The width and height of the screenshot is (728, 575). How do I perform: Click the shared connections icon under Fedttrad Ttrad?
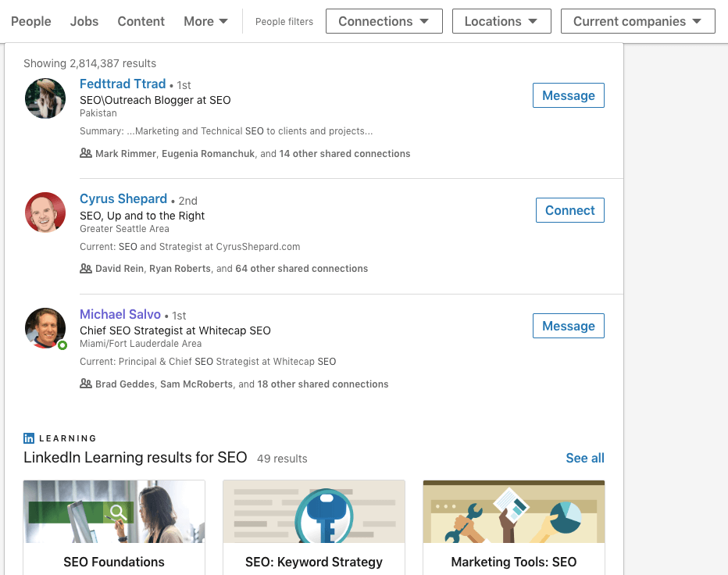tap(86, 153)
